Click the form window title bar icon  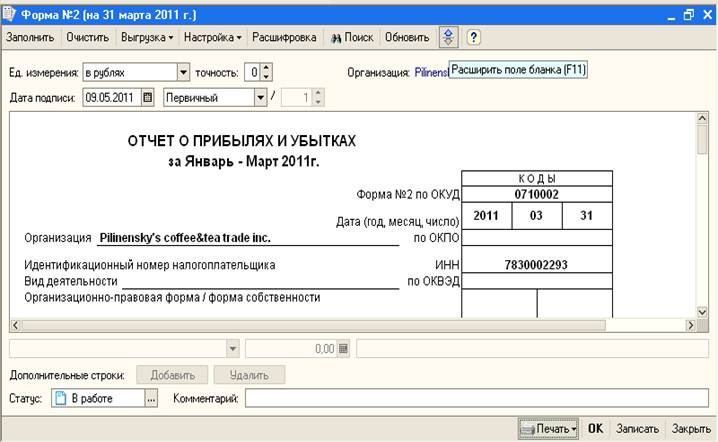pos(8,14)
